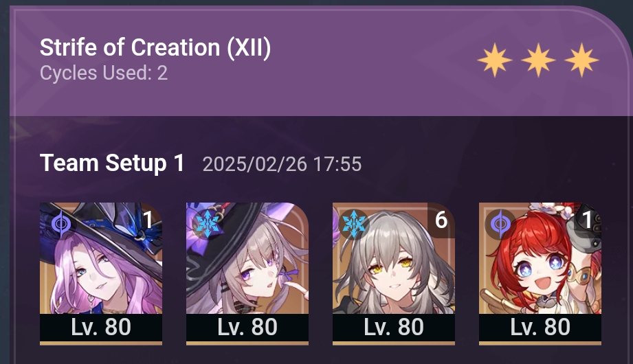The width and height of the screenshot is (633, 364).
Task: Click the Quantum element icon on pink-haired character
Action: [61, 224]
